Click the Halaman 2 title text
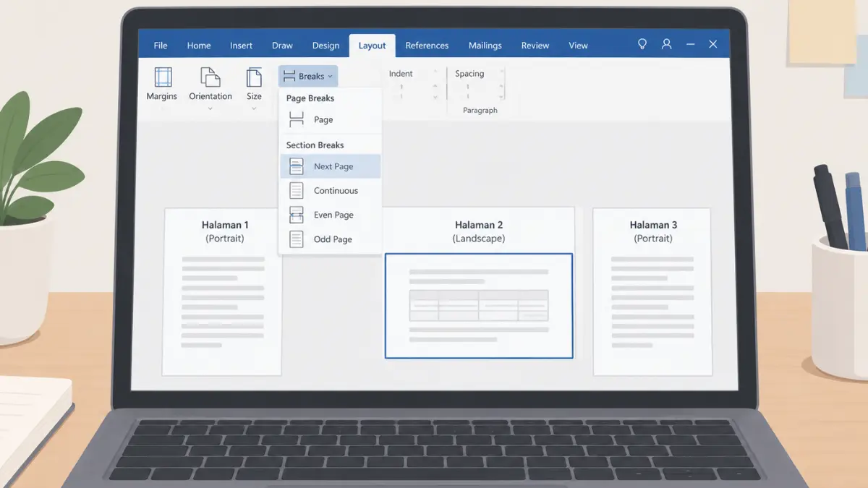868x488 pixels. (479, 225)
